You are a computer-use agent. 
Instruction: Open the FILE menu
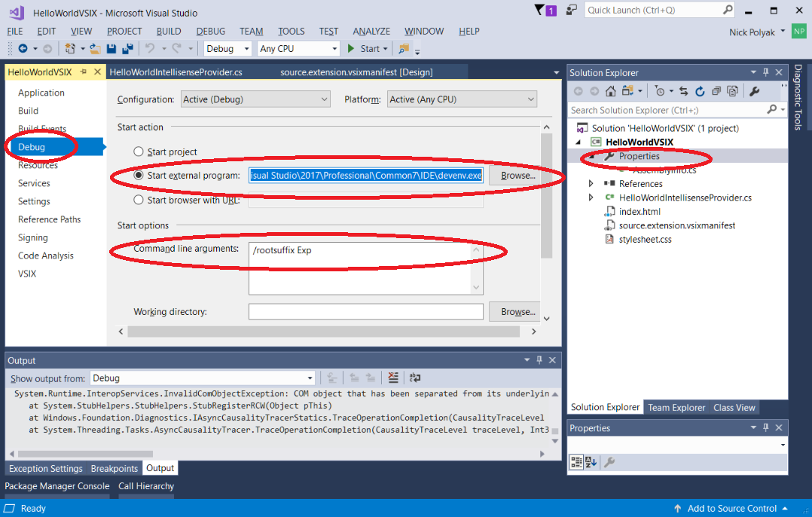(x=15, y=31)
